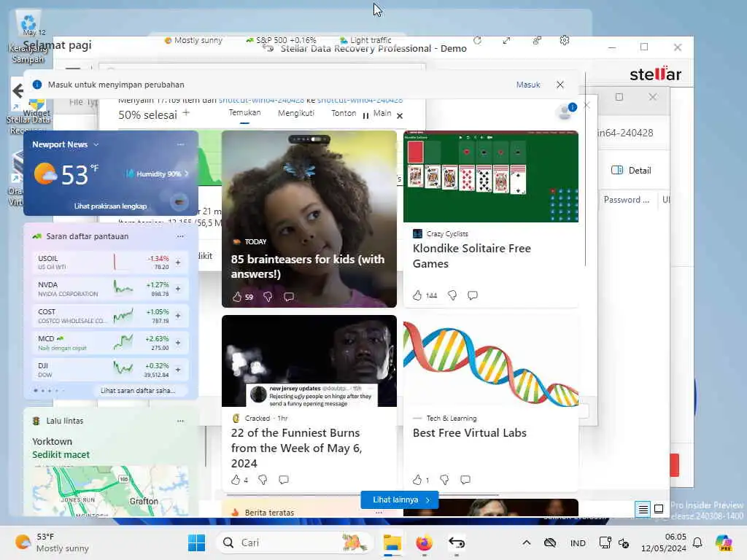Screen dimensions: 747x560
Task: Switch to the Temukan tab
Action: point(244,113)
